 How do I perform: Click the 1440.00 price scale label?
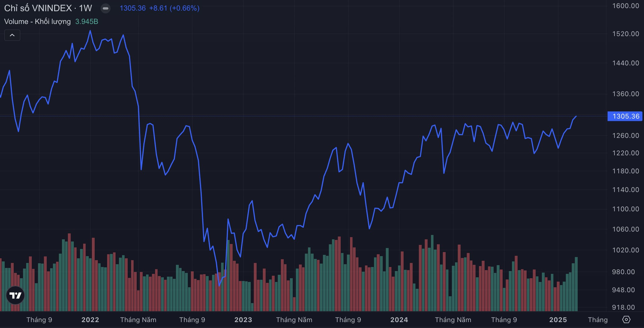(x=626, y=63)
